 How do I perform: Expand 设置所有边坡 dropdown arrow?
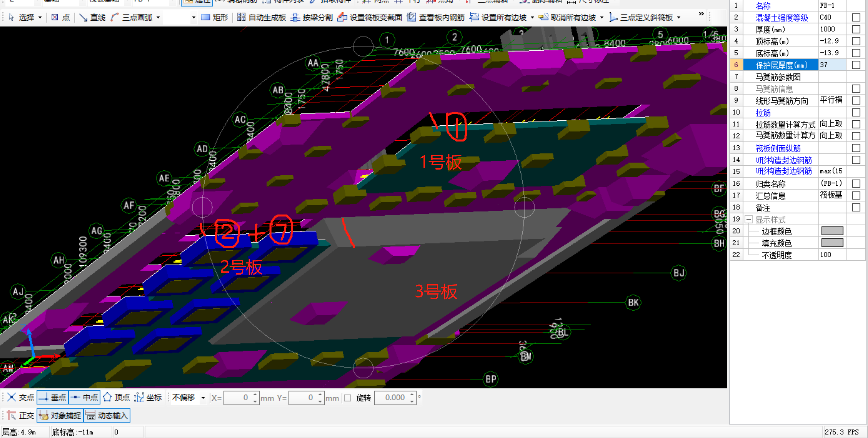coord(532,17)
